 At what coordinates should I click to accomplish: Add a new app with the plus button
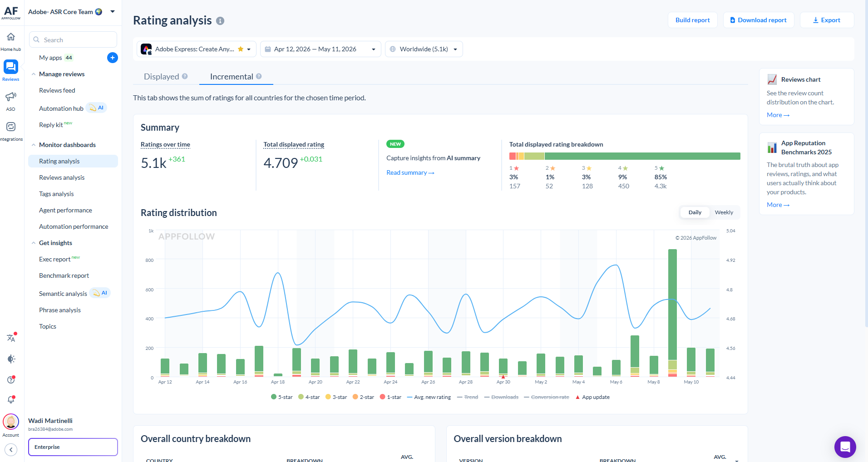coord(113,58)
